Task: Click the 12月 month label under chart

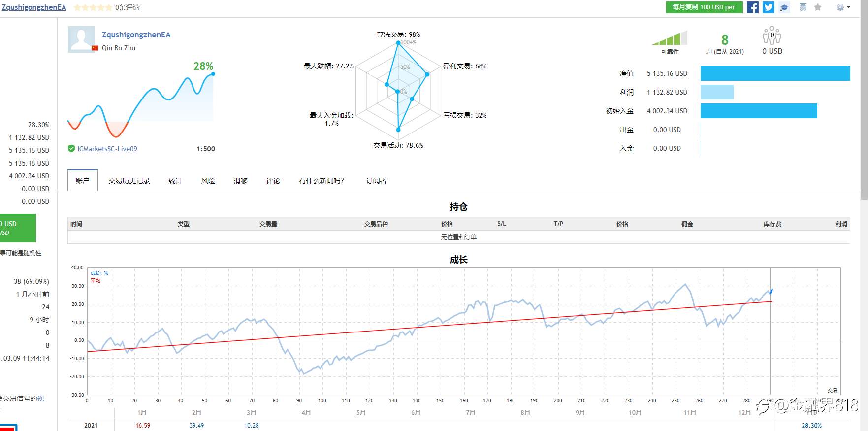Action: [x=744, y=412]
